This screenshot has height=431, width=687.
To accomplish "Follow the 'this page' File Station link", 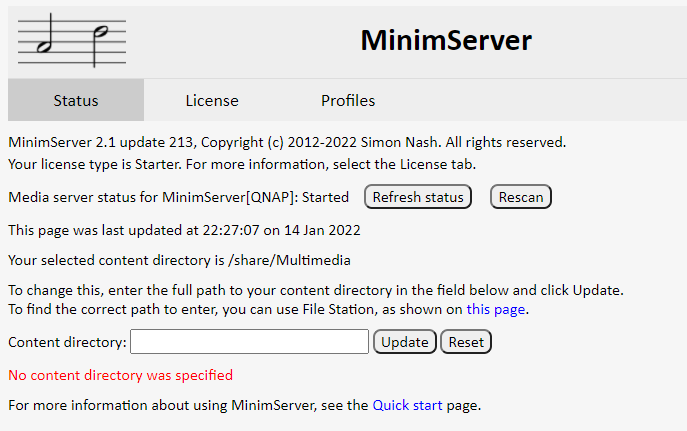I will pyautogui.click(x=496, y=309).
